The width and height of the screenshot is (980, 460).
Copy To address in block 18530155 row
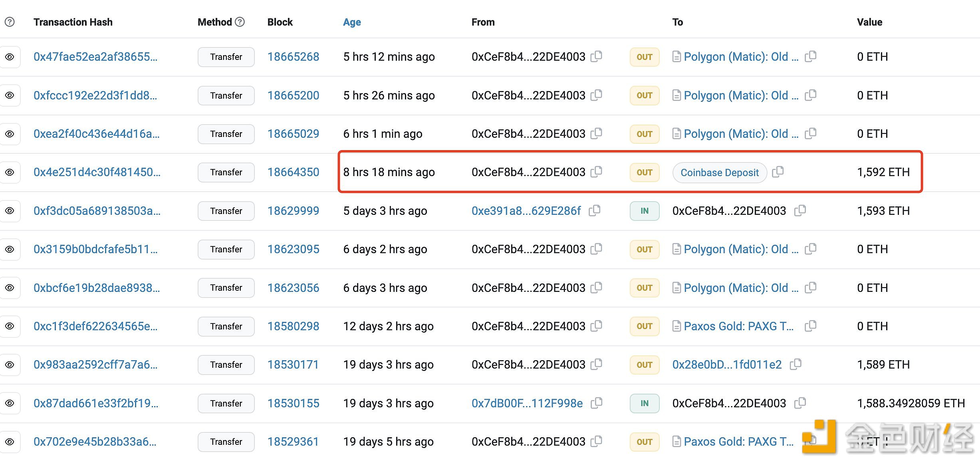click(800, 403)
